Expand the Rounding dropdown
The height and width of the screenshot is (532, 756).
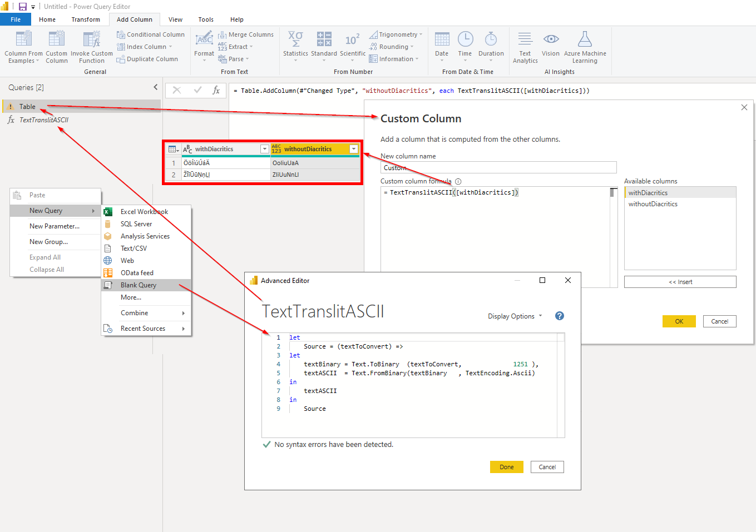coord(412,47)
